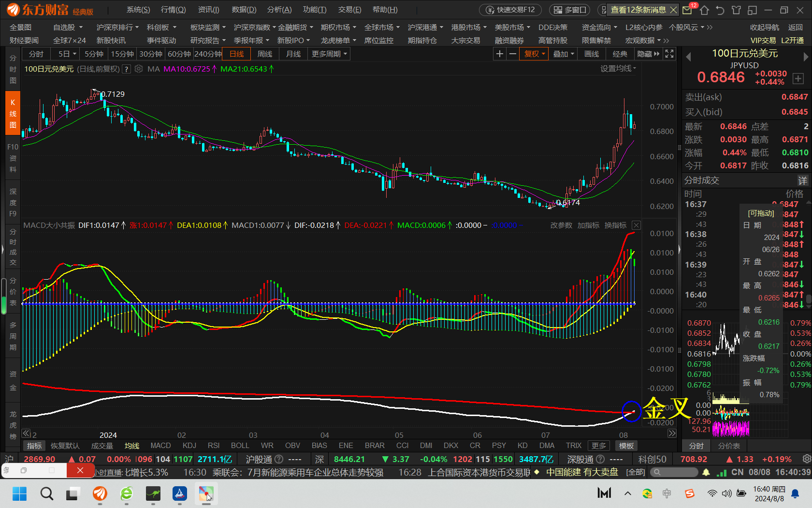This screenshot has width=812, height=508.
Task: Open the sailboat app on taskbar
Action: tap(180, 493)
